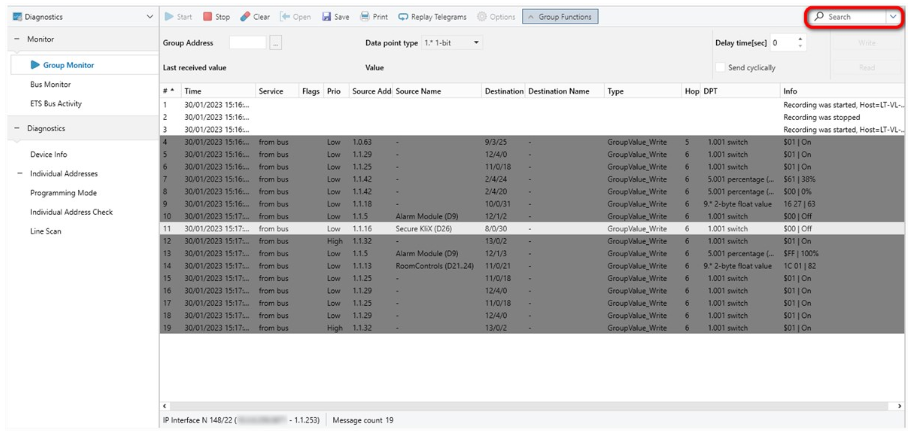This screenshot has height=441, width=920.
Task: Clear the recorded telegrams list
Action: pos(255,17)
